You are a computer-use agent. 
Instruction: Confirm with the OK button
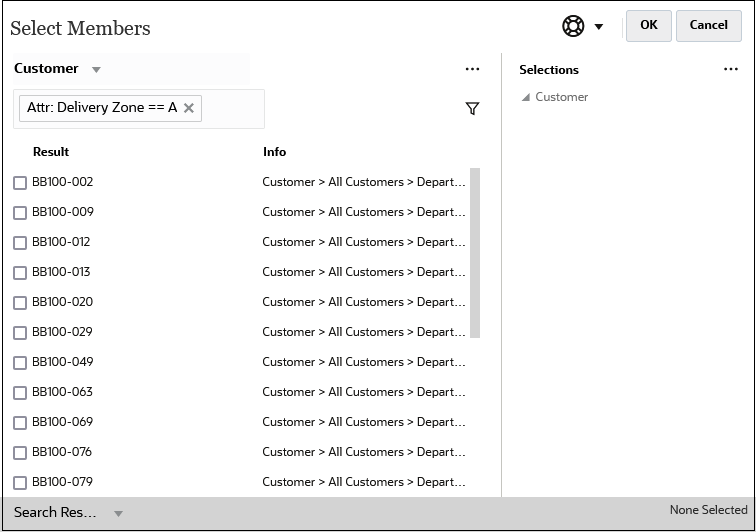point(648,26)
